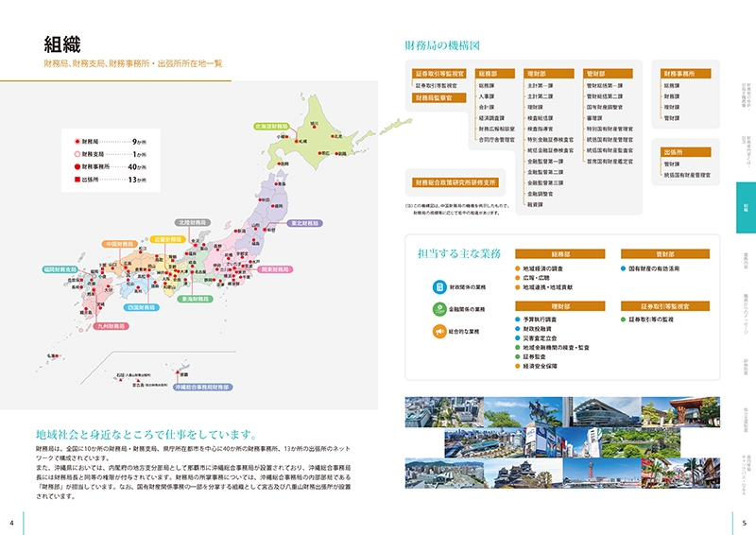Click the 証券取引等監視官 header in the organization chart
The width and height of the screenshot is (756, 535).
pos(438,74)
